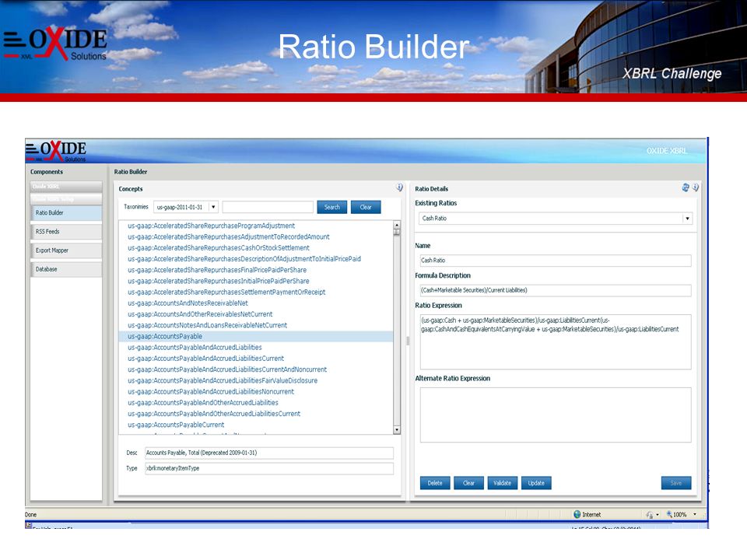Select us-gaap:AcceleratedShareRepurchasesSettlementPaymentOrReceipt concept
The height and width of the screenshot is (560, 747).
coord(226,292)
